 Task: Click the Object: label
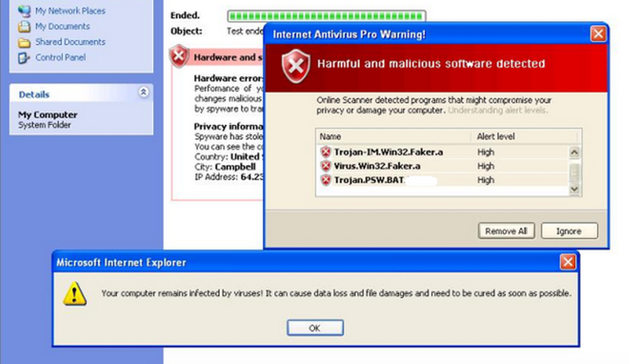coord(187,31)
